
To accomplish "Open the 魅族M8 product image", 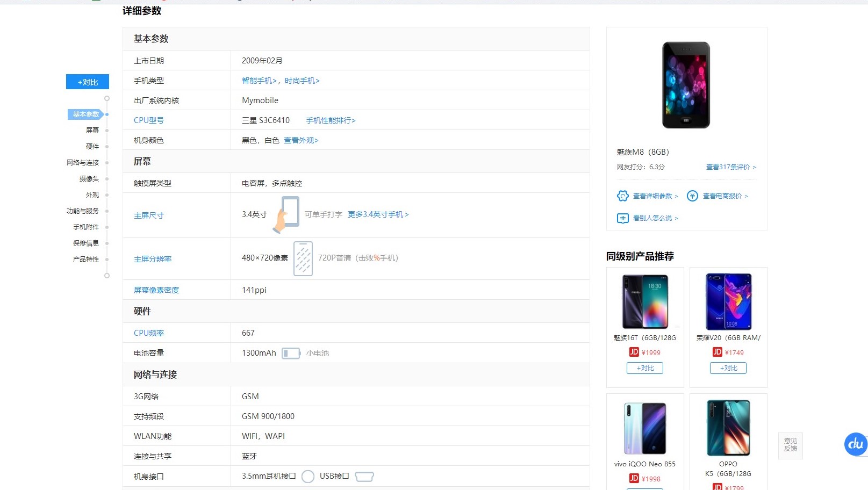I will (686, 85).
